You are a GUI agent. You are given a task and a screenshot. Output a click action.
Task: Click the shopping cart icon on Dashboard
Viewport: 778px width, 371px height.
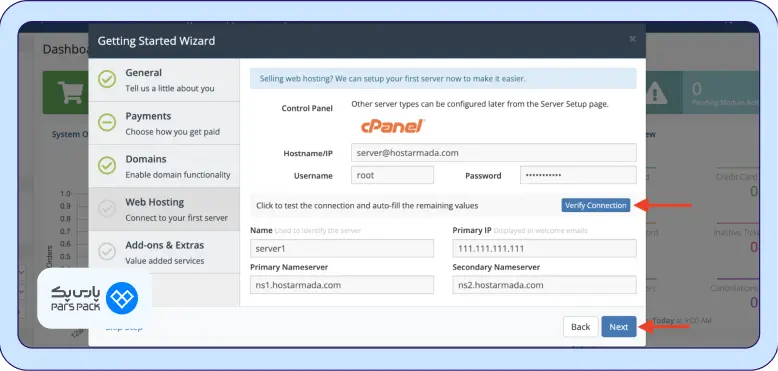pyautogui.click(x=70, y=93)
